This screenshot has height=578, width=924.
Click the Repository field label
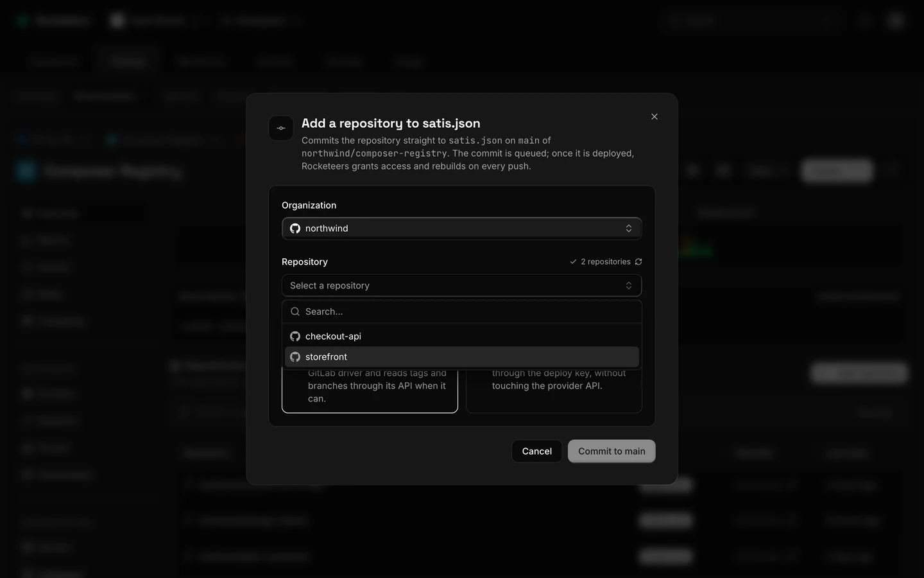click(x=305, y=262)
